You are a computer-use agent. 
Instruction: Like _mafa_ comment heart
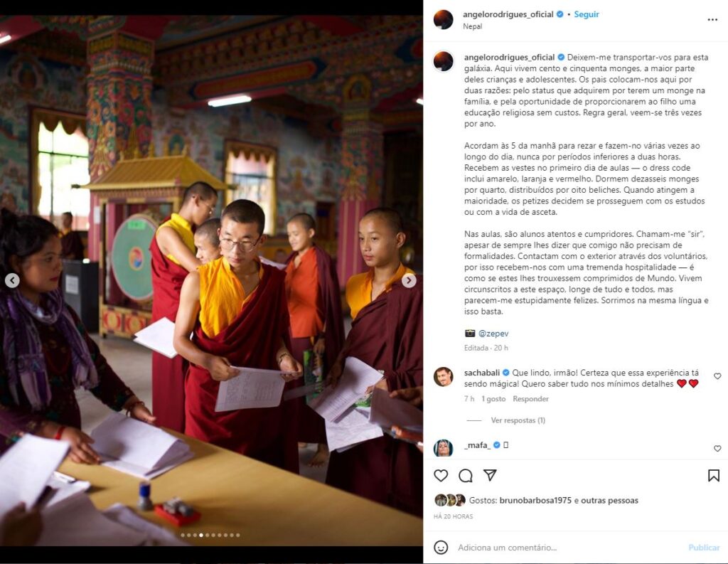717,449
